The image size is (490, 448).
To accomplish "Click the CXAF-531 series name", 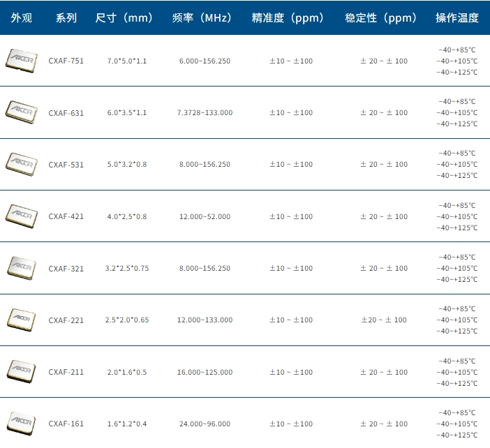I will pyautogui.click(x=66, y=165).
